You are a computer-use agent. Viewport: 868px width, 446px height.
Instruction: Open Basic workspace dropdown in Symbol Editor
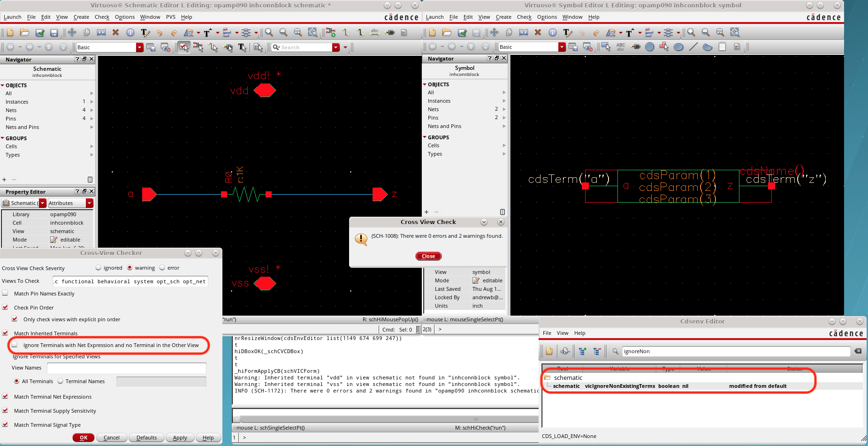click(562, 47)
